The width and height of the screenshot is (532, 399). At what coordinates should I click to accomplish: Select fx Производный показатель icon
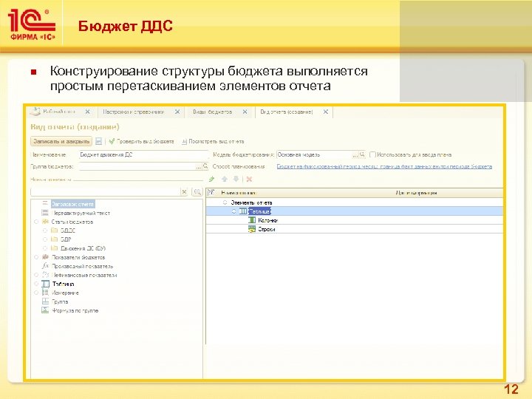(x=46, y=266)
